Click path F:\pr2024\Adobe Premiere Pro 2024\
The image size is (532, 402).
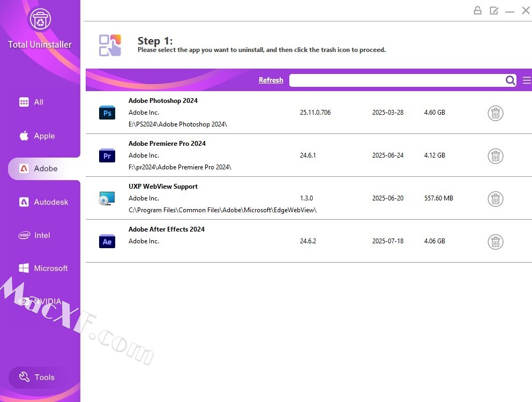pyautogui.click(x=180, y=167)
